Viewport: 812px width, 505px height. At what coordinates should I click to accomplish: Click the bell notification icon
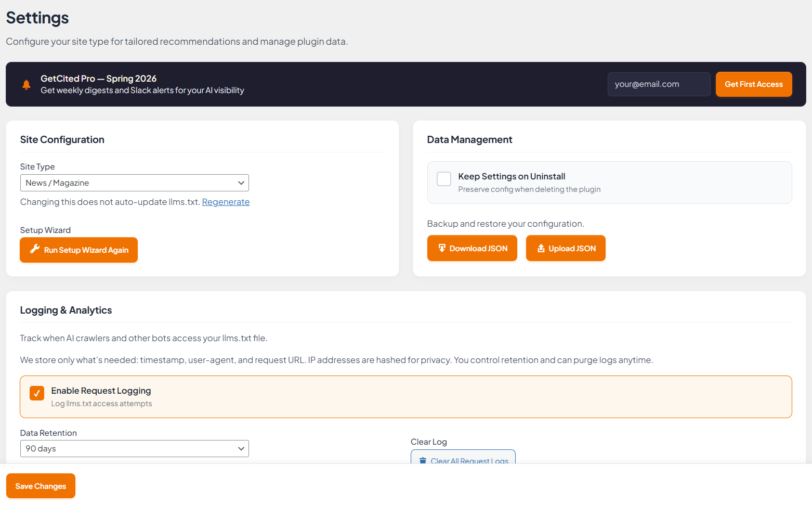pyautogui.click(x=26, y=85)
